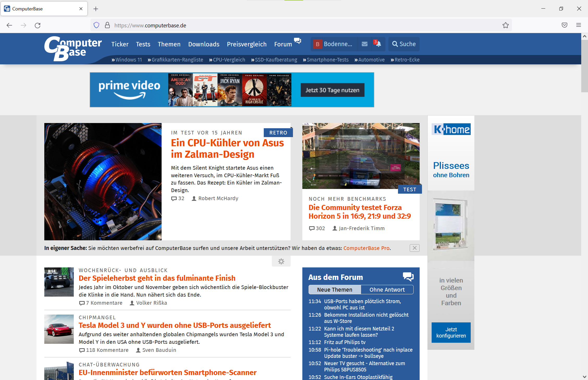Switch to the Ohne Antwort tab
This screenshot has width=588, height=380.
(387, 290)
